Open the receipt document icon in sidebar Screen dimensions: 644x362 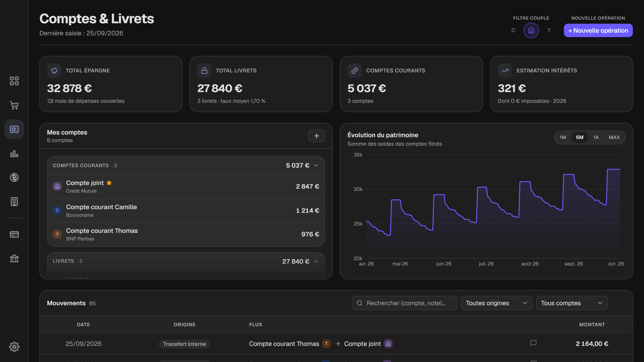click(x=14, y=202)
